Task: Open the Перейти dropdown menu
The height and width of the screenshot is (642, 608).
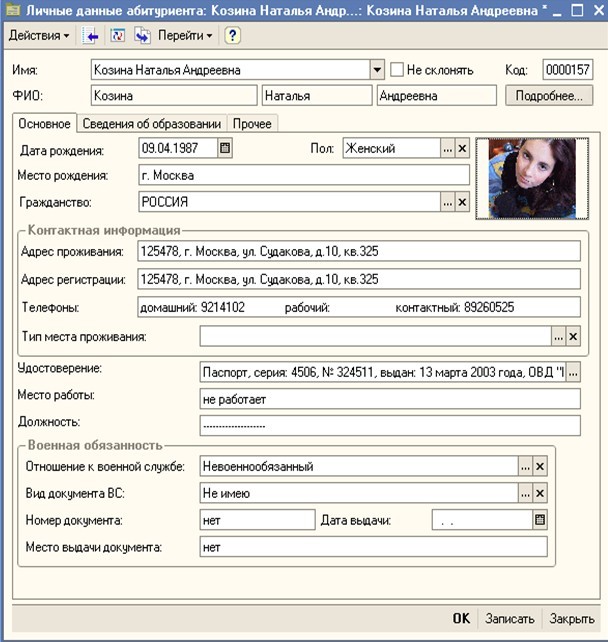Action: [185, 36]
